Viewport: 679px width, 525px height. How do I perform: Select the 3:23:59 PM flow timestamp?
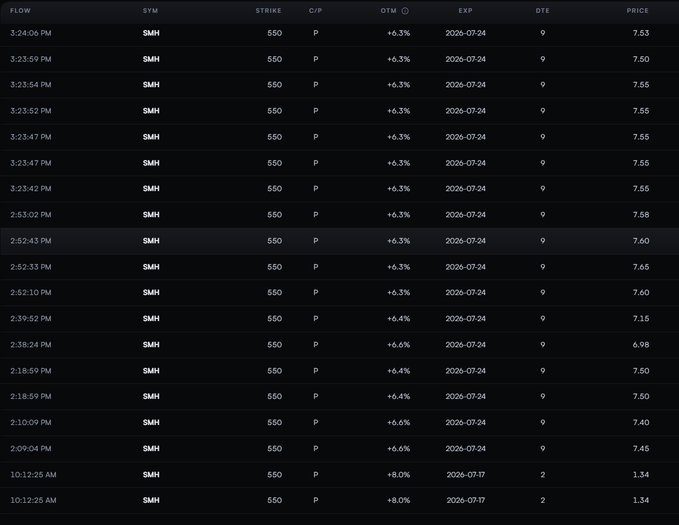coord(31,59)
